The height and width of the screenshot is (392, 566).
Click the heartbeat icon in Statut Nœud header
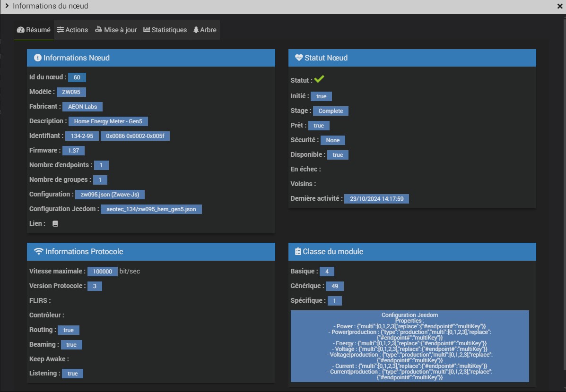[x=298, y=58]
